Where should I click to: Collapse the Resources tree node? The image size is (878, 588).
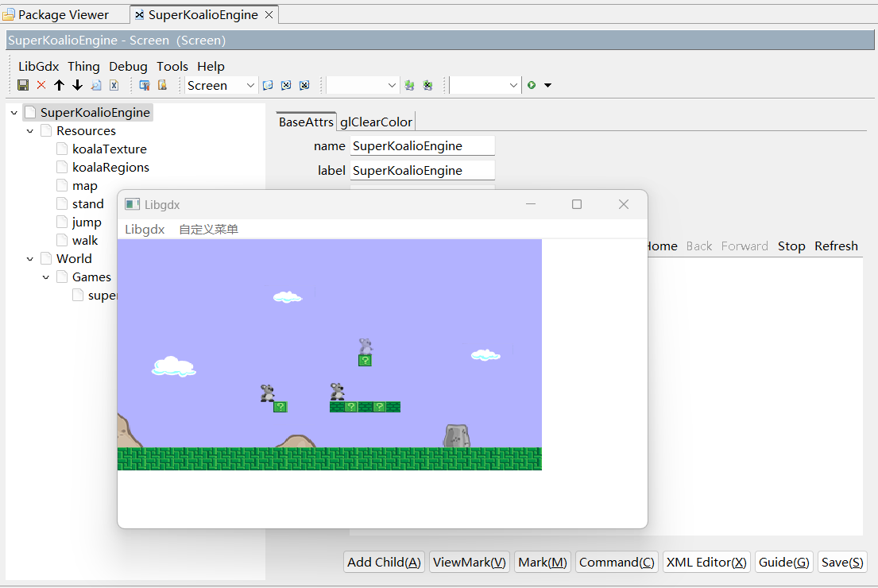[x=30, y=131]
